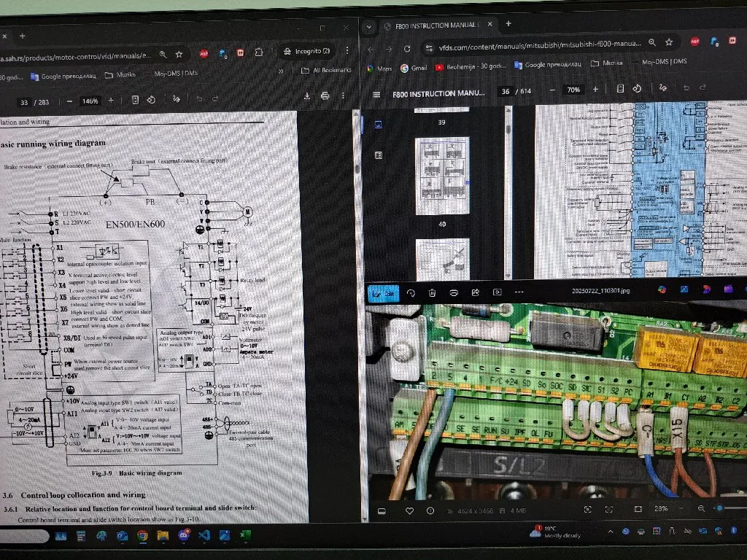Rotate the photo in Photos toolbar
The width and height of the screenshot is (747, 560).
click(411, 292)
